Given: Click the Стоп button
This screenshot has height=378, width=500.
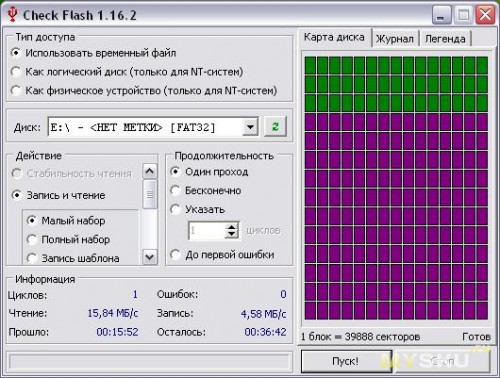Looking at the screenshot, I should tap(443, 361).
